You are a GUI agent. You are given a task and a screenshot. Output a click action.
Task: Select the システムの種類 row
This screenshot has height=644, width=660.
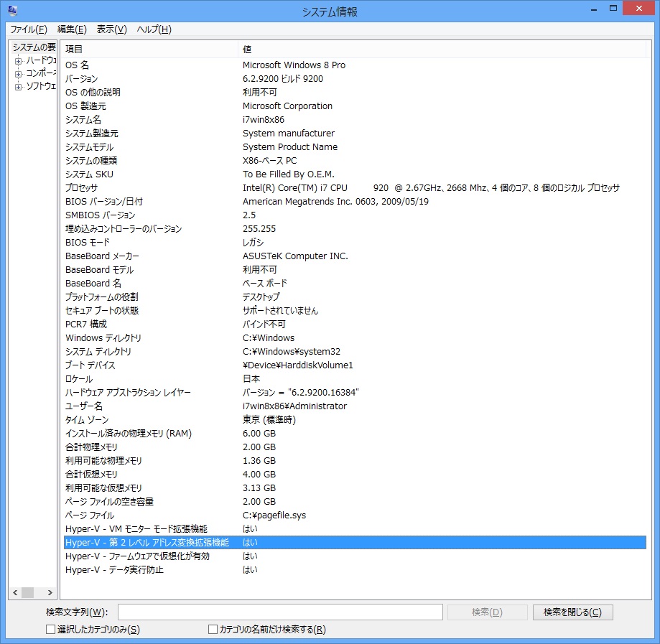(355, 160)
